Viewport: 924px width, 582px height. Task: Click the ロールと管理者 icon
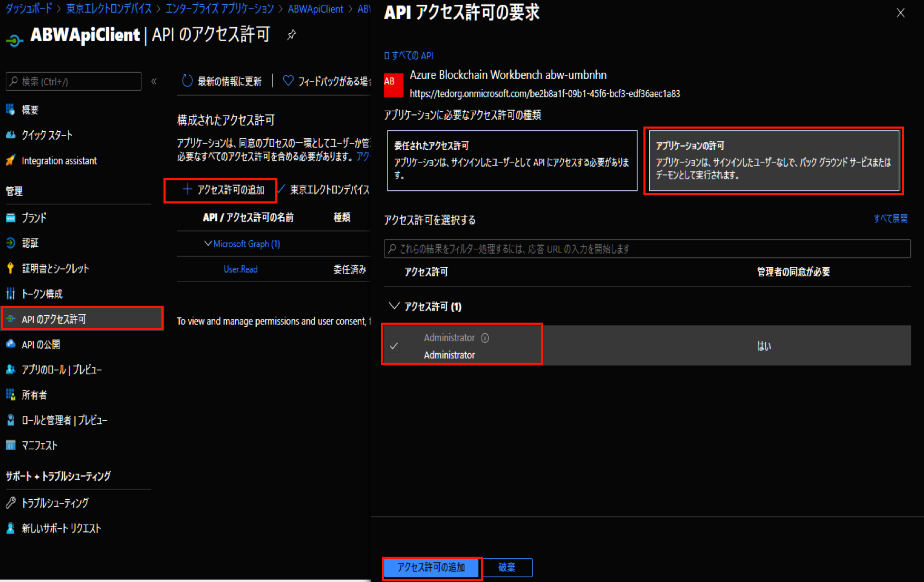[11, 420]
